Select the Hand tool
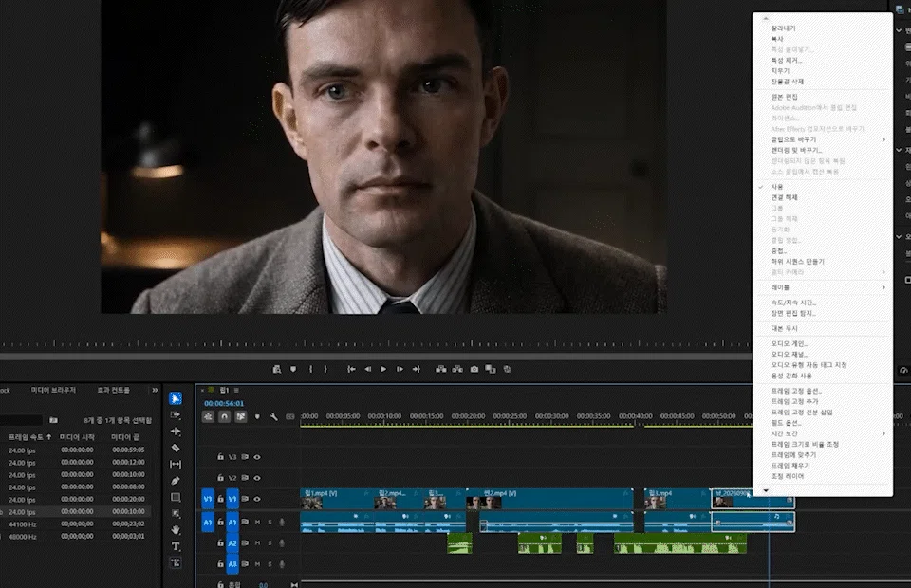The height and width of the screenshot is (588, 911). coord(176,530)
